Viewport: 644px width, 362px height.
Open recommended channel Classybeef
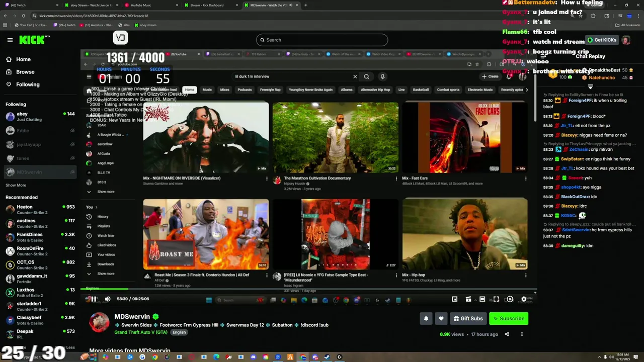tap(40, 320)
